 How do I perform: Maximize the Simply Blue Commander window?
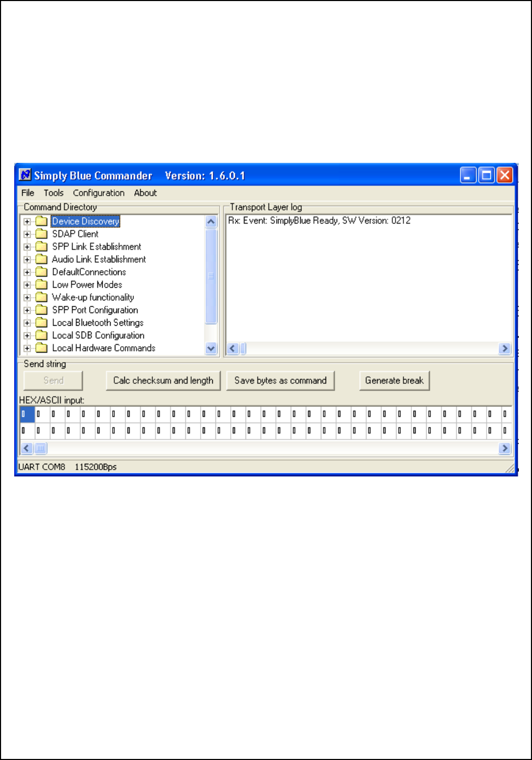click(x=487, y=175)
